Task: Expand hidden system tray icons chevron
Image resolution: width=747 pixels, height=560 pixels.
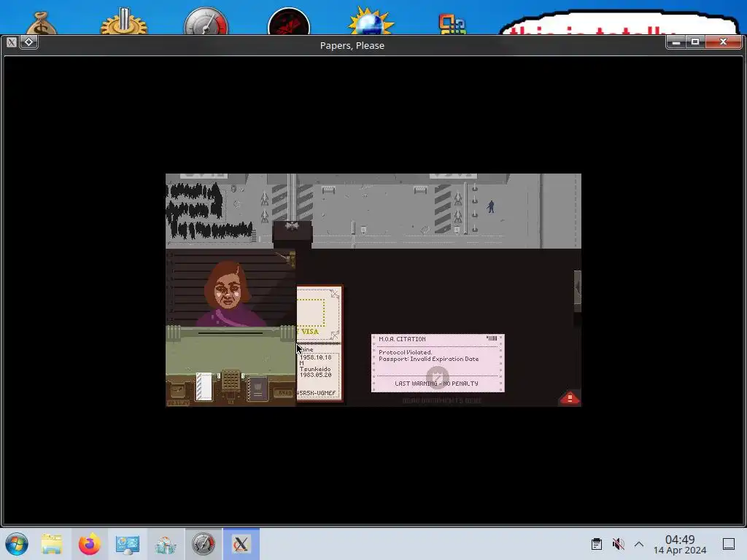Action: pyautogui.click(x=639, y=544)
